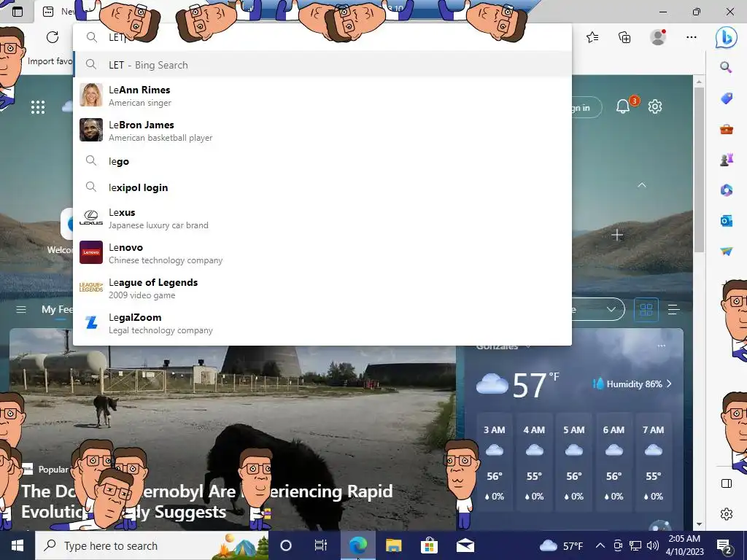Screen dimensions: 747x560
Task: Collapse quick links with the up chevron
Action: [642, 185]
